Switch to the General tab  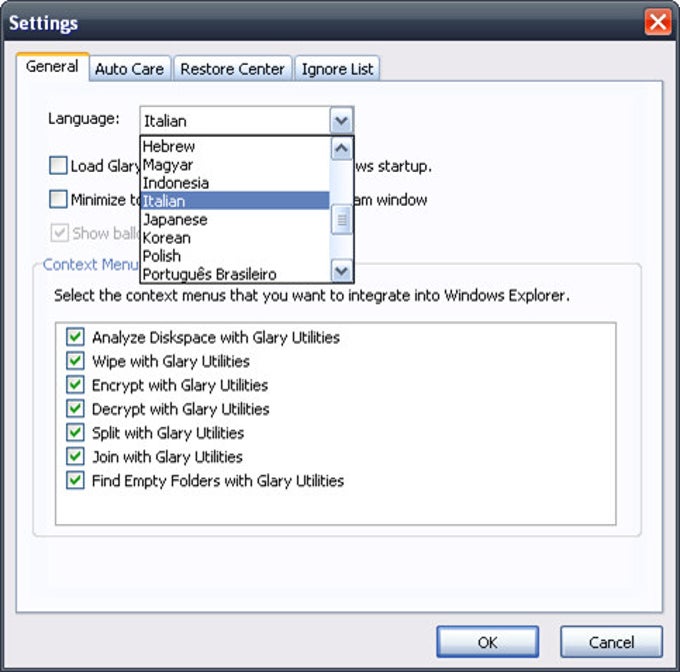click(52, 67)
